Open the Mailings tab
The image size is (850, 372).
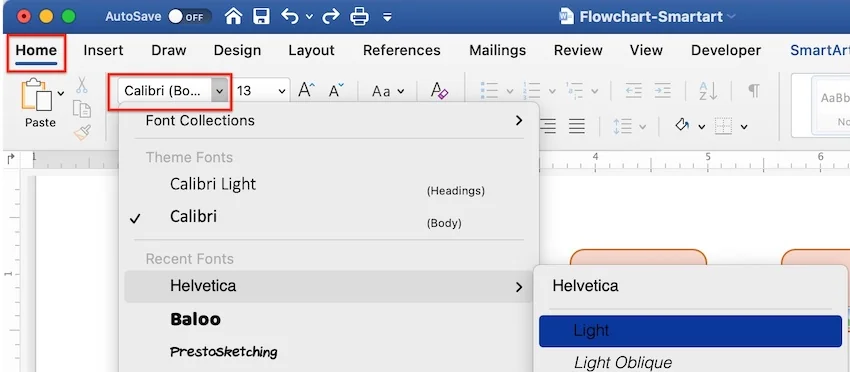(498, 50)
